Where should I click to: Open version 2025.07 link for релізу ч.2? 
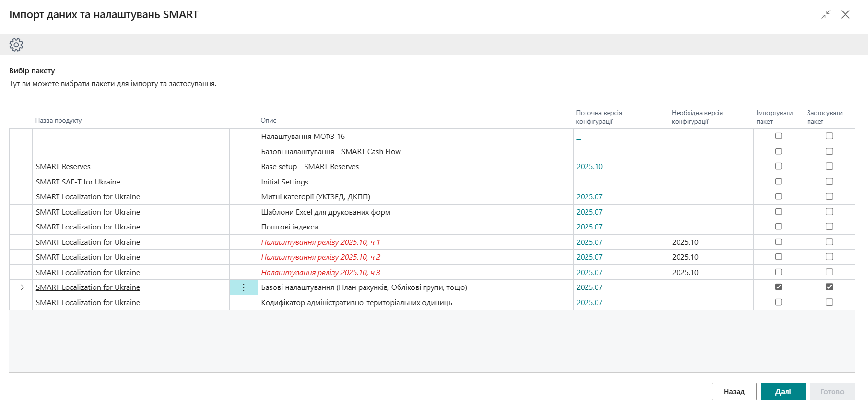coord(589,257)
